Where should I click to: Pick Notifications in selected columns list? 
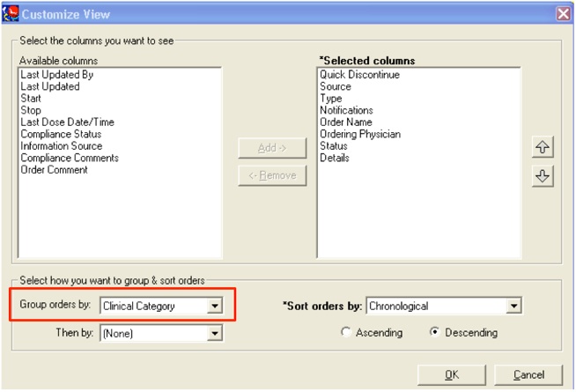click(x=346, y=110)
